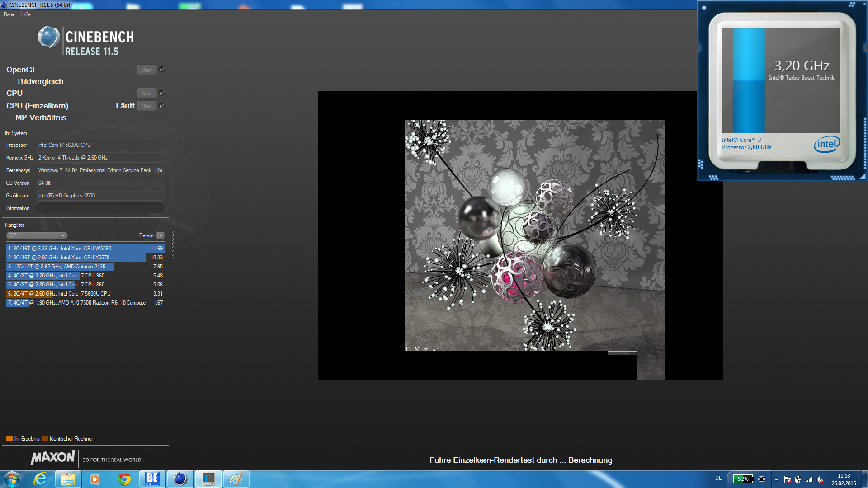Open Action Center flag tray icon

pyautogui.click(x=788, y=479)
